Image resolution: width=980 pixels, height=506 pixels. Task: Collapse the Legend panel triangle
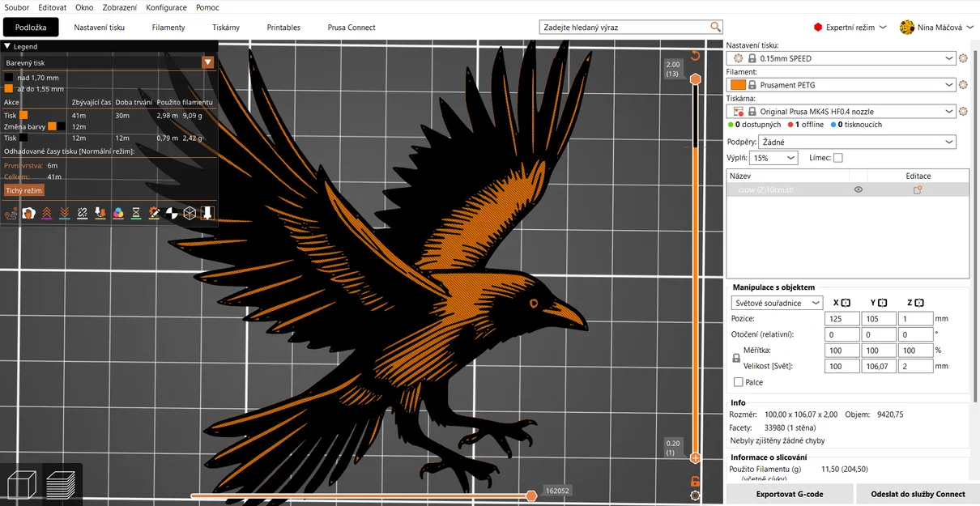7,47
